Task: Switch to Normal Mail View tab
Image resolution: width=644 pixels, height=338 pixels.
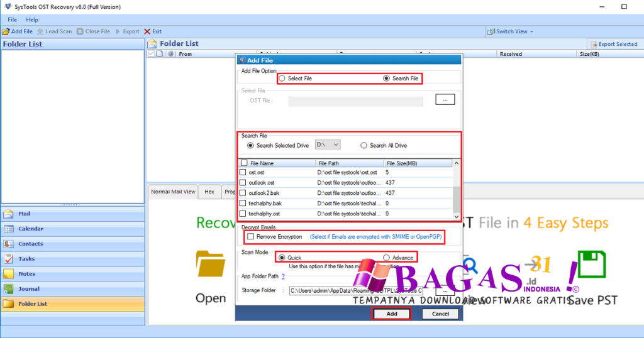Action: [174, 192]
